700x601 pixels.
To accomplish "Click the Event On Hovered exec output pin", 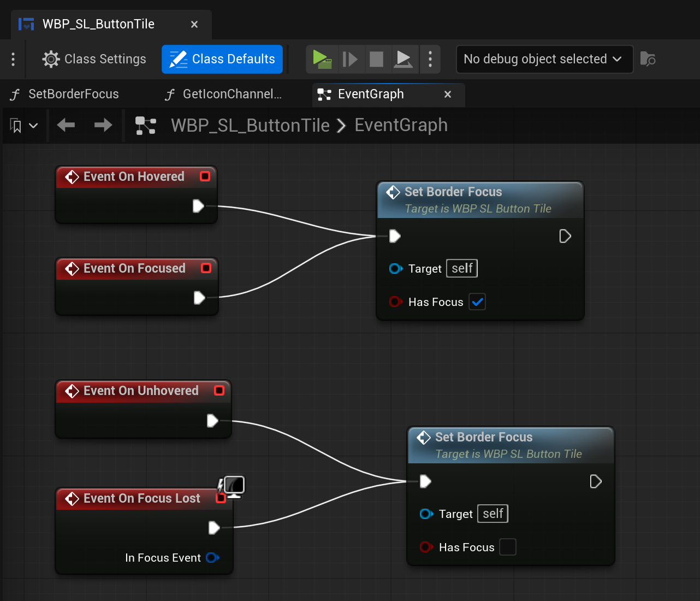I will tap(199, 206).
